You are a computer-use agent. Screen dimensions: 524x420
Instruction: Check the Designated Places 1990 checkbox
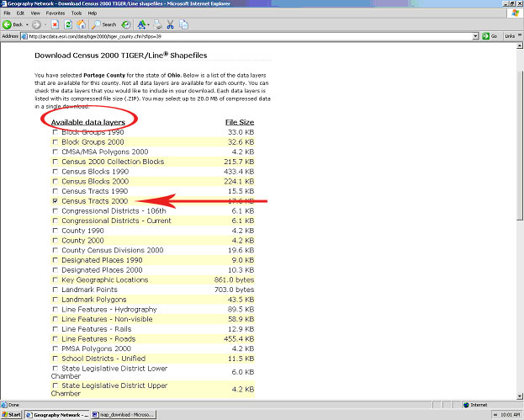click(x=56, y=260)
